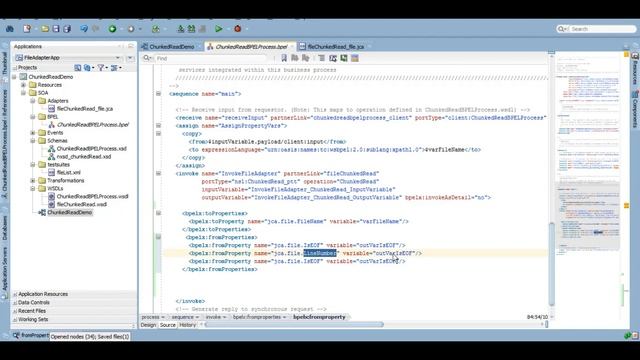Collapse the SOA folder node
The height and width of the screenshot is (360, 640).
[x=24, y=93]
